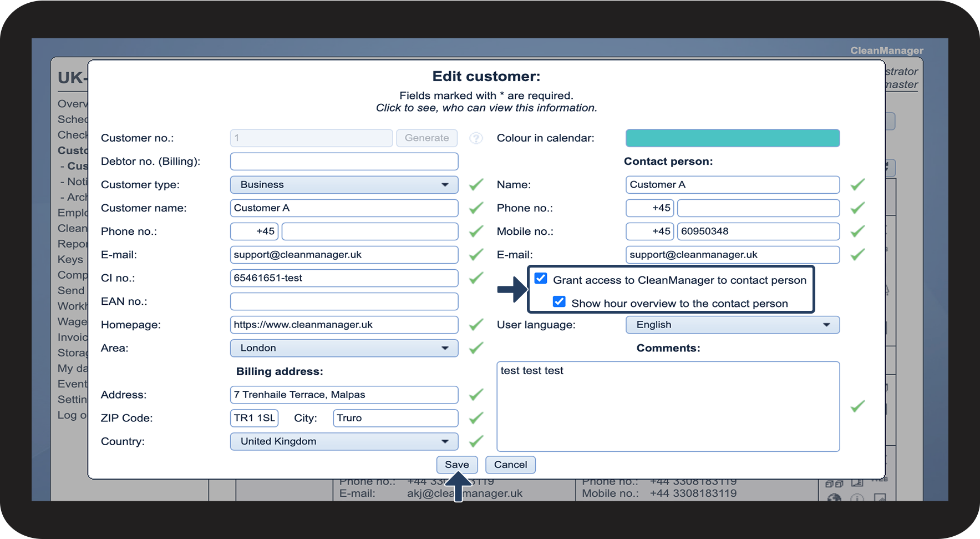Viewport: 980px width, 539px height.
Task: Click the green checkmark beside Homepage field
Action: 476,325
